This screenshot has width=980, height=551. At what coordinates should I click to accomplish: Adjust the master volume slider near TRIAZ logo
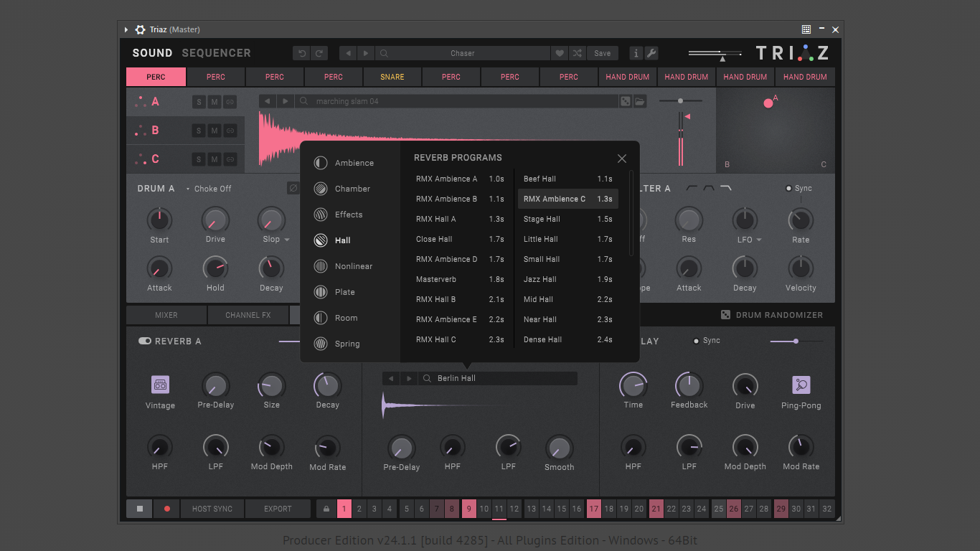[716, 54]
